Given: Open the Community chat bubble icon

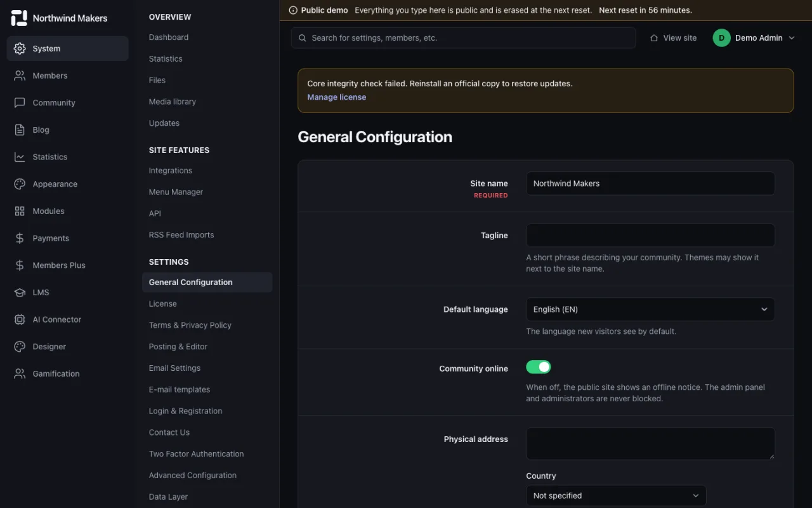Looking at the screenshot, I should pyautogui.click(x=20, y=103).
